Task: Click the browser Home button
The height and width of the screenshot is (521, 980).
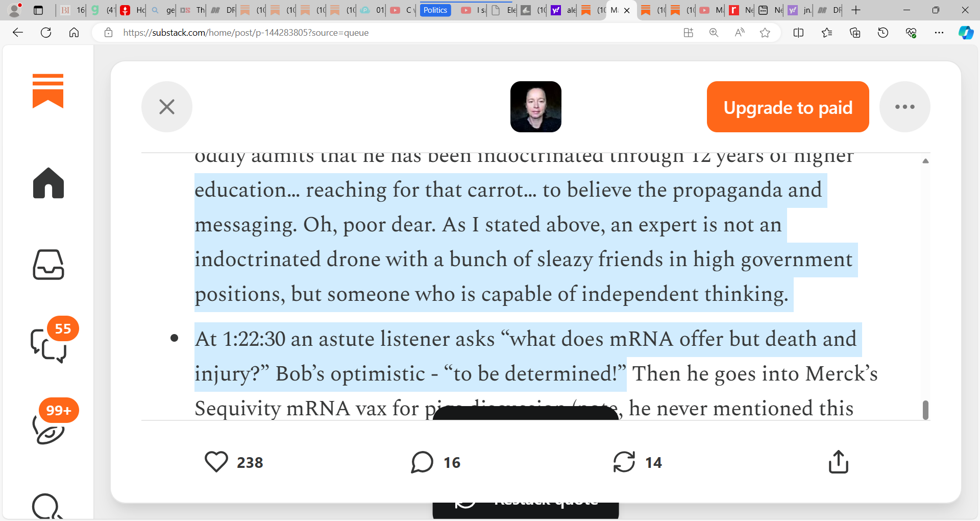Action: click(x=74, y=33)
